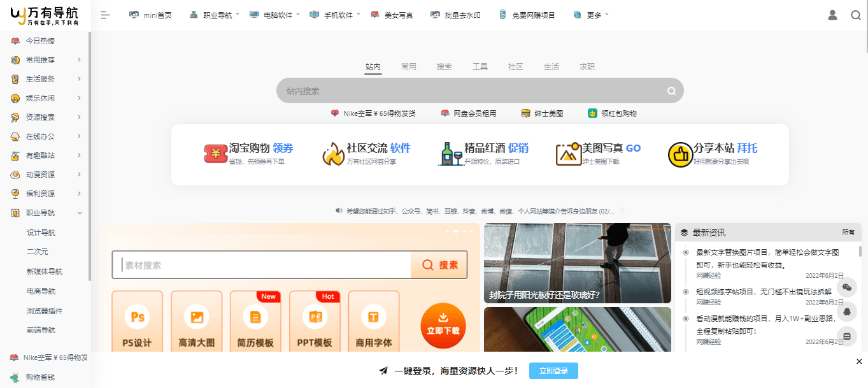This screenshot has height=388, width=868.
Task: Open news item 最新文字替换图片项目
Action: 767,259
